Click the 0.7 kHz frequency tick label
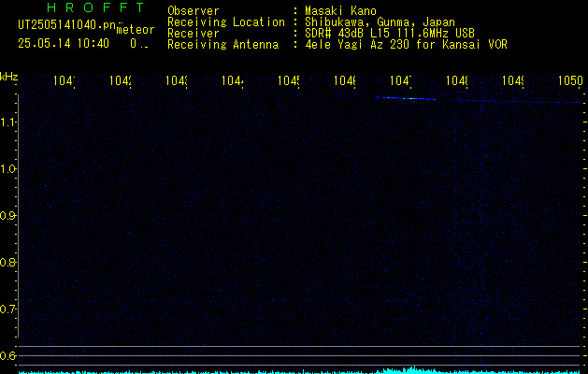This screenshot has height=374, width=588. [7, 309]
